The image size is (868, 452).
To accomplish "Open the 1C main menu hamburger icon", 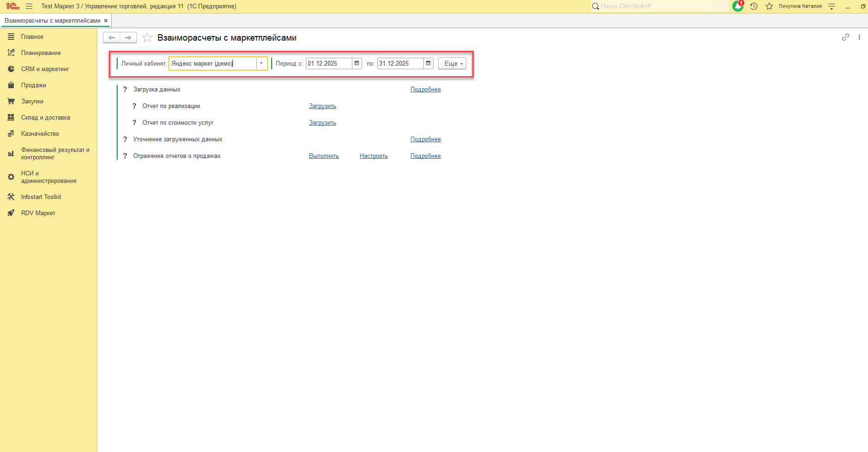I will (29, 6).
